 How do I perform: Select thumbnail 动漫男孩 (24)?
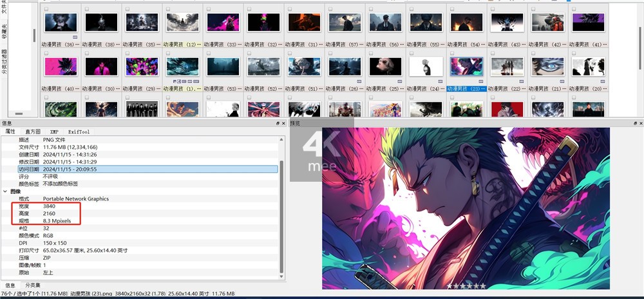[426, 66]
